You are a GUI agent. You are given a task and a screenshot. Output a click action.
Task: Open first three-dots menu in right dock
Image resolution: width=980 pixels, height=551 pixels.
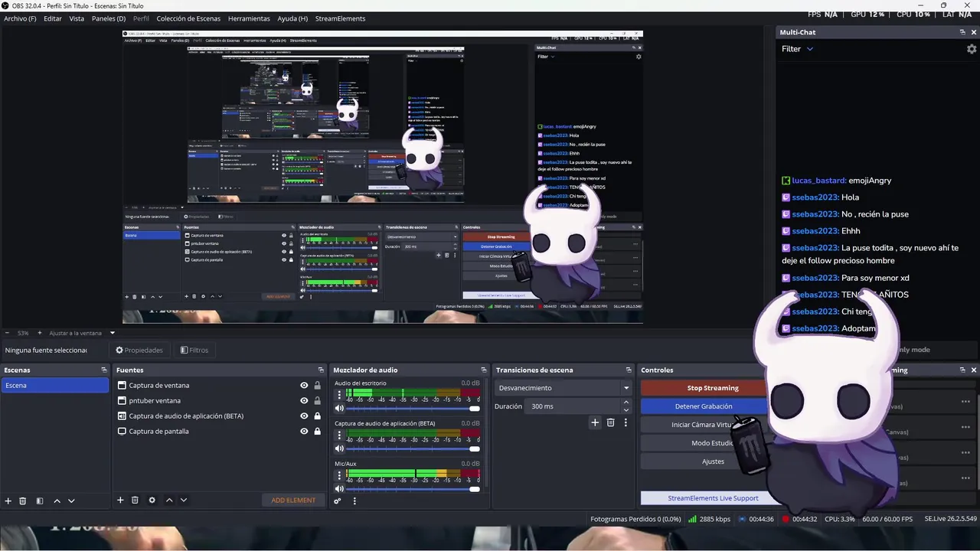tap(965, 401)
